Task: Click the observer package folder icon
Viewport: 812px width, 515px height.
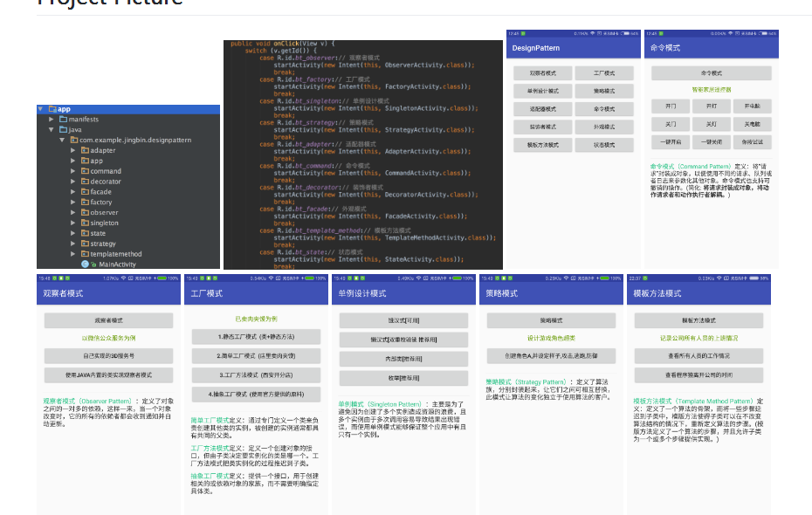Action: tap(85, 212)
